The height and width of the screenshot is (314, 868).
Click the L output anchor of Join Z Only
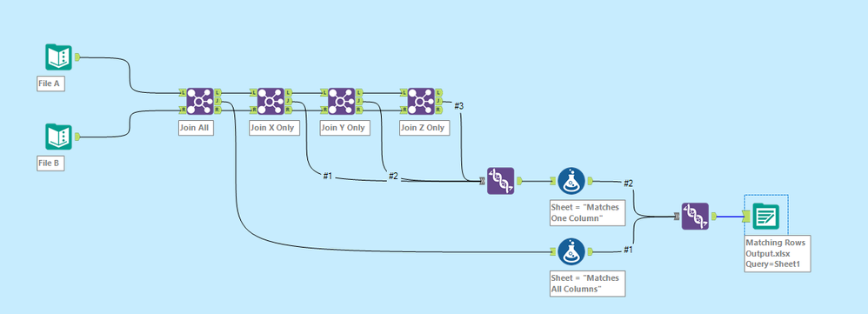(x=439, y=92)
